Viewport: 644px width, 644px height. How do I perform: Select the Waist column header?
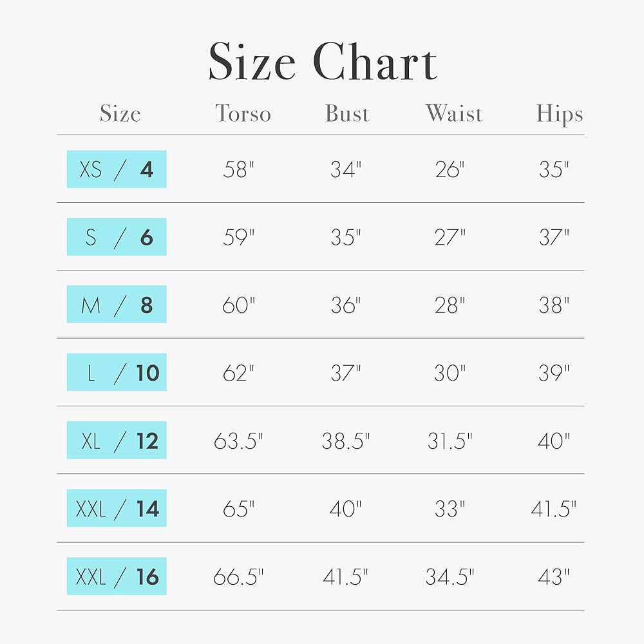(453, 114)
